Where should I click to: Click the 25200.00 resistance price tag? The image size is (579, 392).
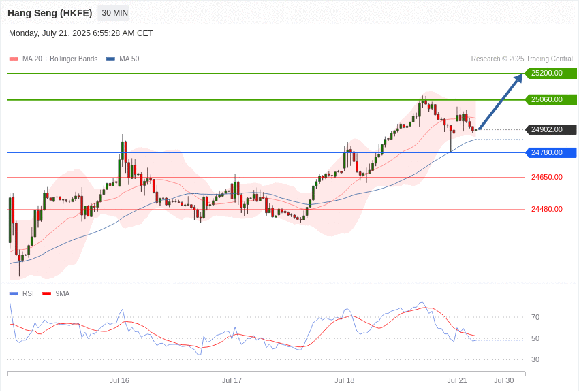click(550, 73)
